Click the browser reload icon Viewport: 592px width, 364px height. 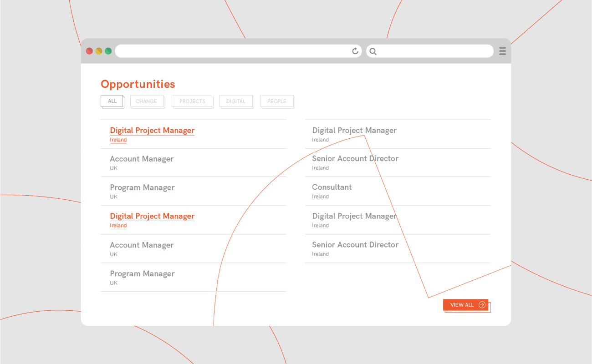(x=355, y=51)
